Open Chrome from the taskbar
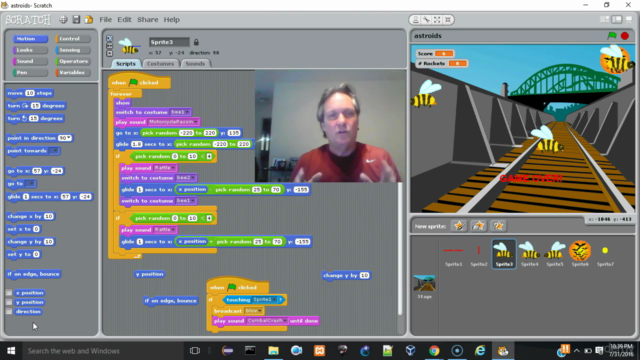Image resolution: width=640 pixels, height=360 pixels. point(434,351)
